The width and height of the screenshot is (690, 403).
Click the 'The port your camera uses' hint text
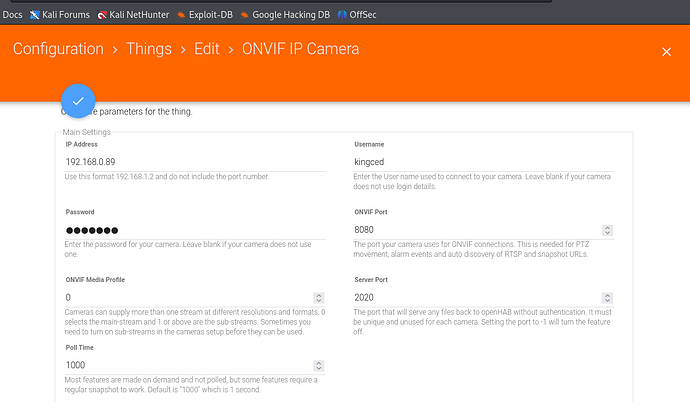(471, 249)
